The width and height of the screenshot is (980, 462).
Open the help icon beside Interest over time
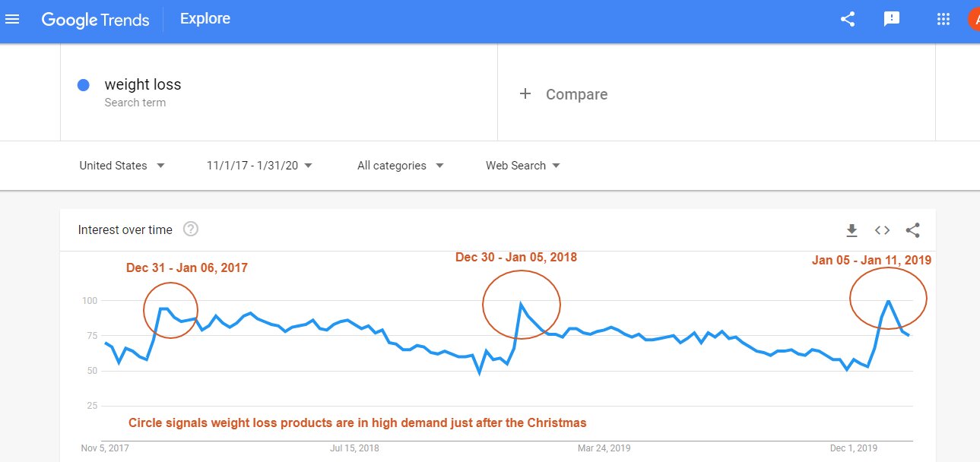click(191, 229)
